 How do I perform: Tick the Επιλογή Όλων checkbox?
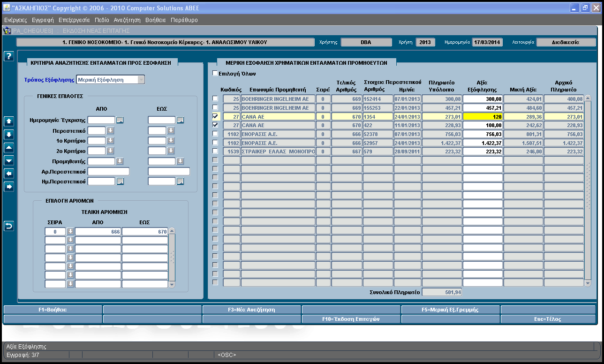[215, 74]
